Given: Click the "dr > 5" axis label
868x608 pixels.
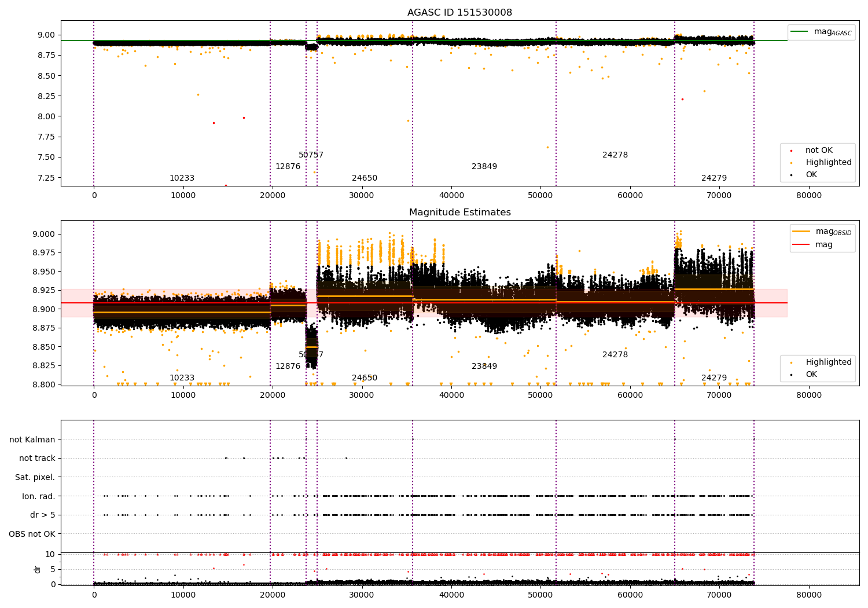Looking at the screenshot, I should click(43, 515).
